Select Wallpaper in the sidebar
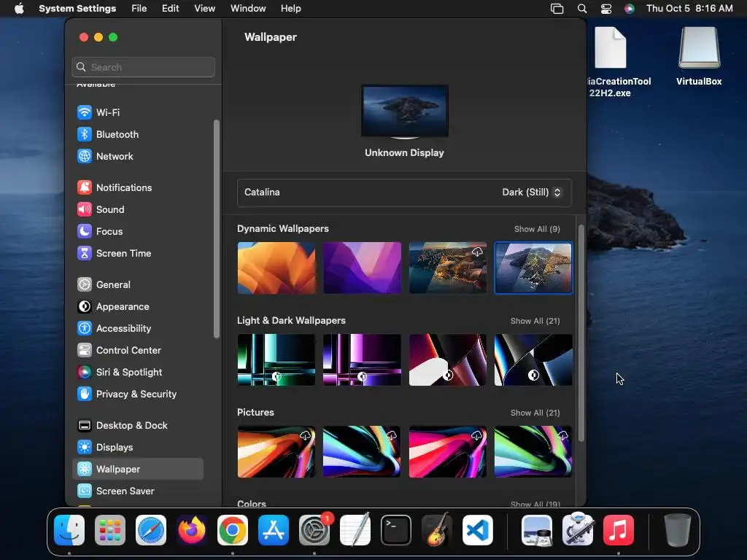747x560 pixels. pyautogui.click(x=138, y=469)
